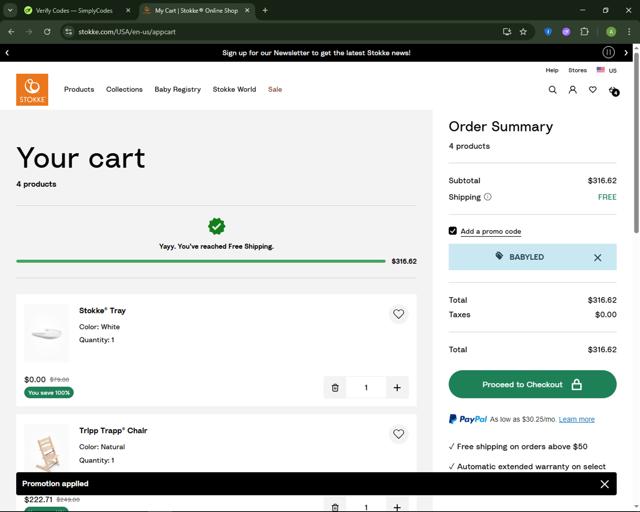Bookmark this page with star icon
Viewport: 640px width, 512px height.
(523, 31)
